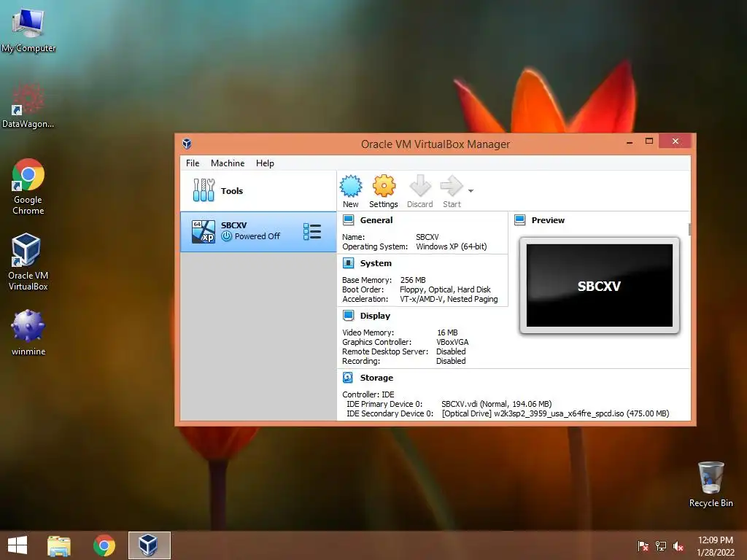Minimize the VirtualBox Manager window
The image size is (747, 560).
(630, 141)
